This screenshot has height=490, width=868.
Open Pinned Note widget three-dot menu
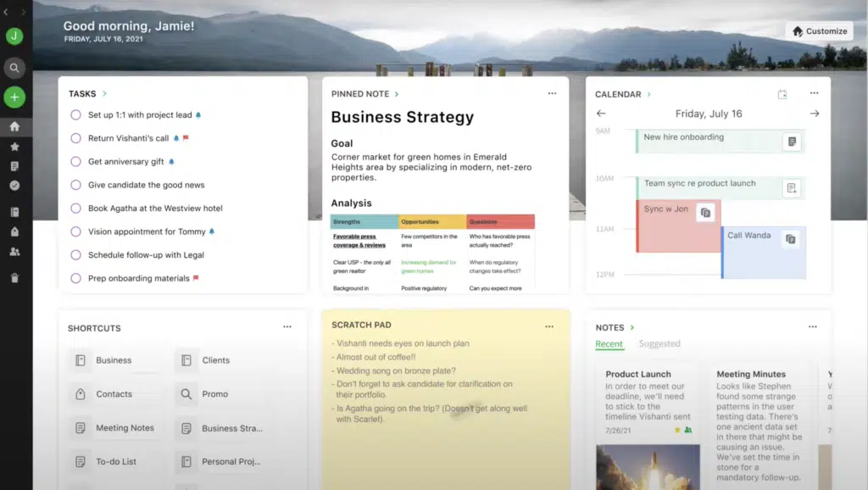click(552, 94)
